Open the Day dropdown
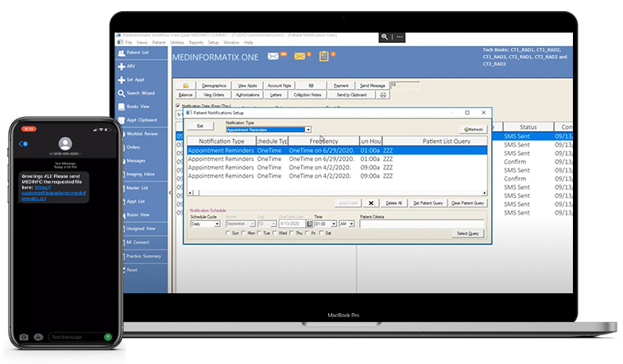Viewport: 623px width, 364px height. click(x=273, y=224)
